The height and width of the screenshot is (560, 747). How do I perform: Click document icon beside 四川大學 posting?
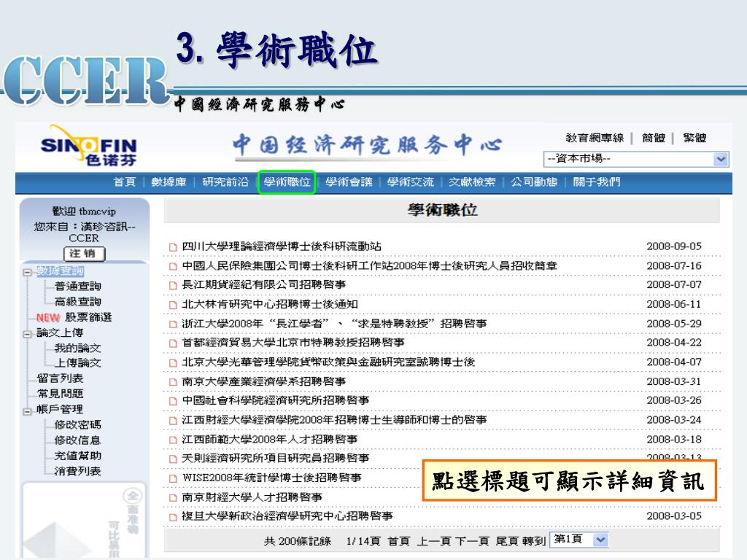pos(173,247)
